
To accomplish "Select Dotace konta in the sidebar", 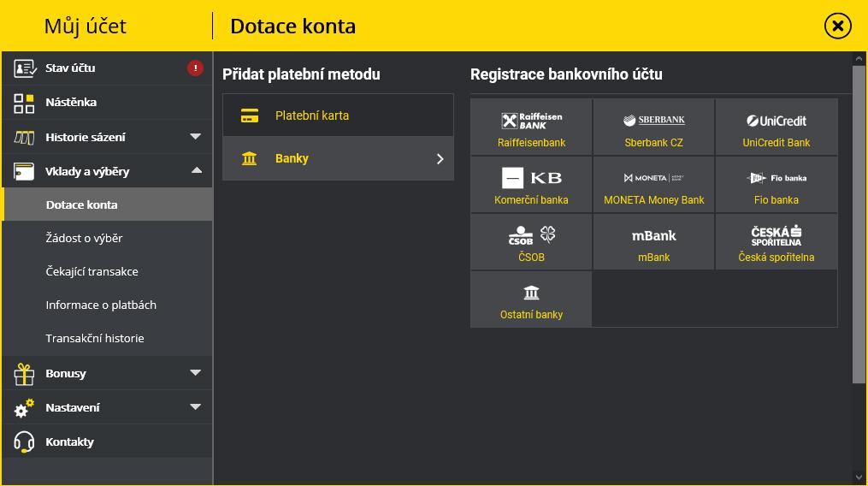I will click(108, 204).
